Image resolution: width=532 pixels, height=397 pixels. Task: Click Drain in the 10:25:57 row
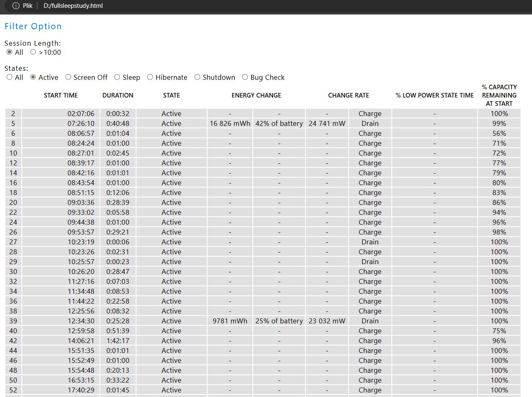tap(370, 262)
